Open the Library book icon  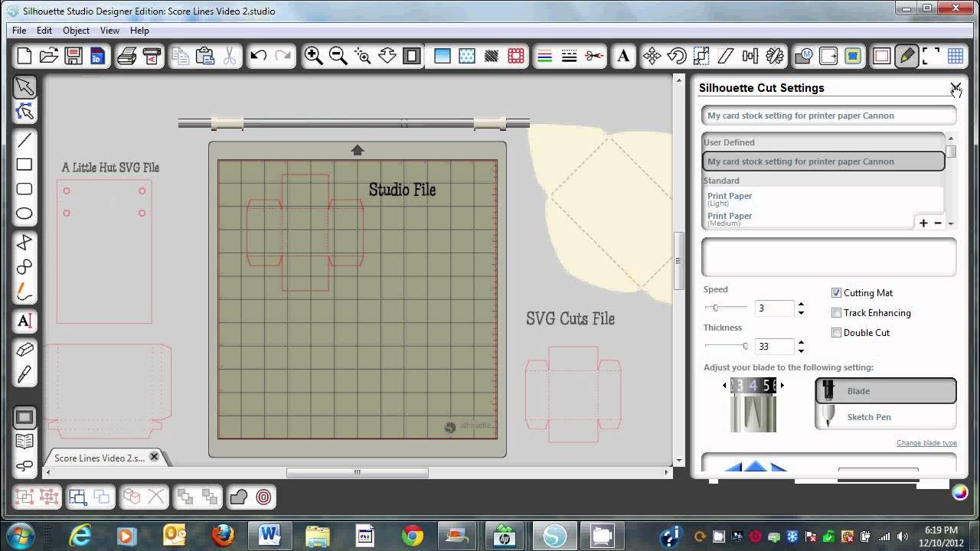click(x=24, y=442)
